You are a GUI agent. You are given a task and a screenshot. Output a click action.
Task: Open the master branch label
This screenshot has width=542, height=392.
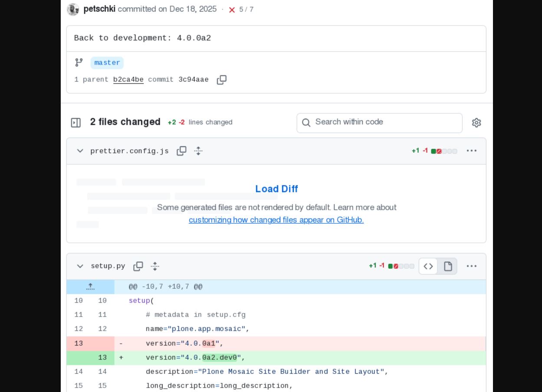[x=107, y=63]
